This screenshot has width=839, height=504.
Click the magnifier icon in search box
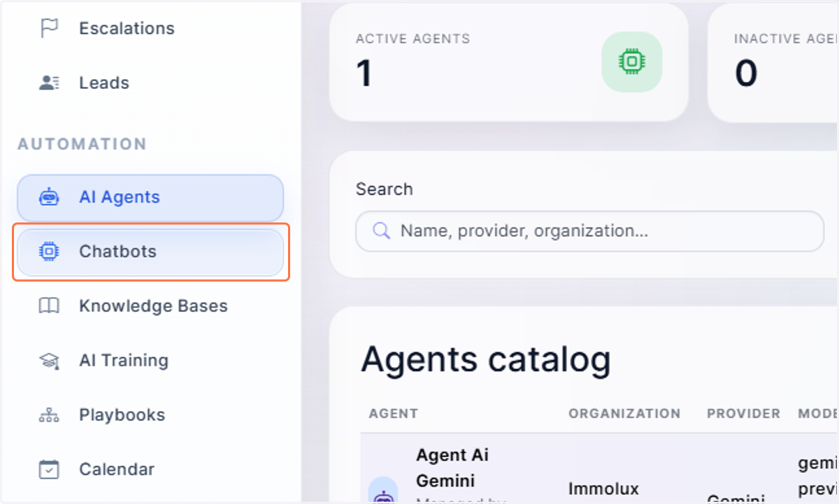click(x=381, y=231)
